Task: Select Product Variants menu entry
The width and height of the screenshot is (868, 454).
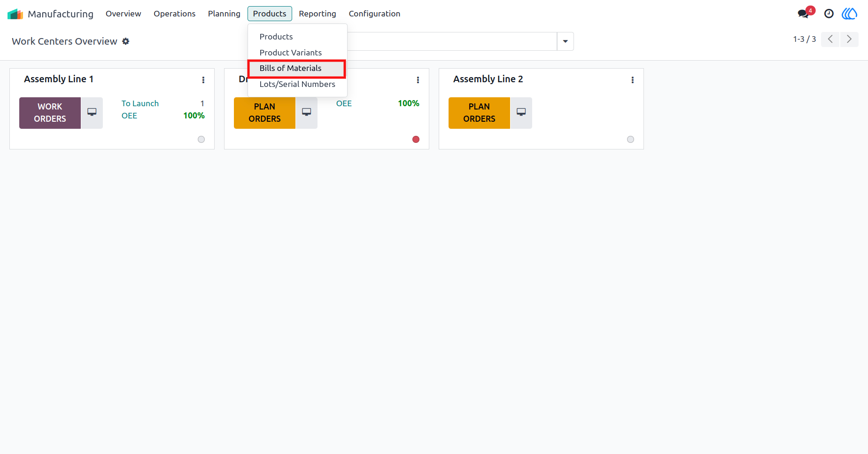Action: (x=297, y=53)
